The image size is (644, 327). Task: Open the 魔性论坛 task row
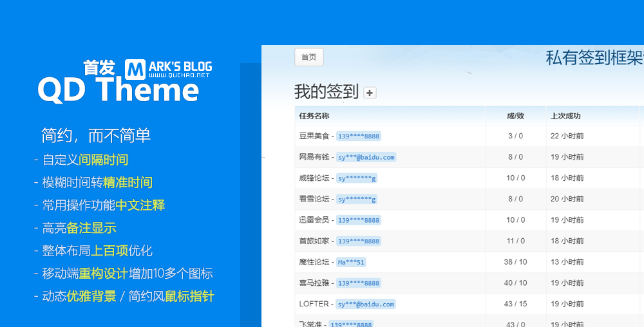coord(469,262)
